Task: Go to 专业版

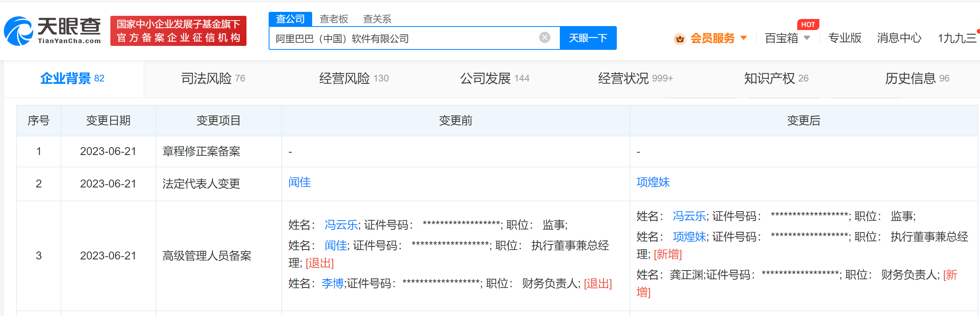Action: [845, 38]
